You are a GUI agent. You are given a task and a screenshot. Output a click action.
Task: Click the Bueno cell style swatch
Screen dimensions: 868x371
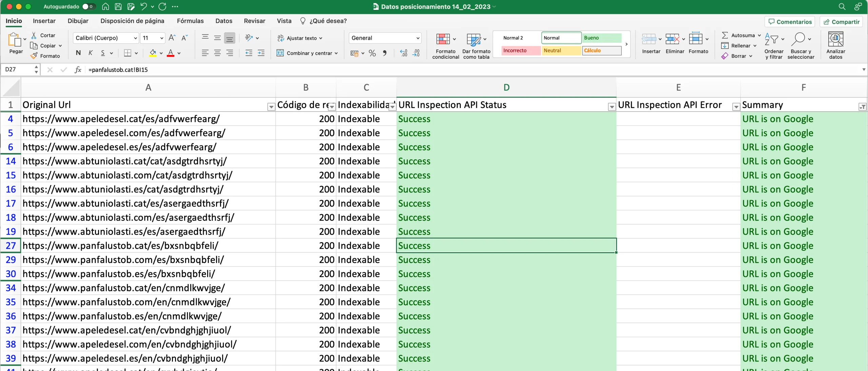click(600, 38)
